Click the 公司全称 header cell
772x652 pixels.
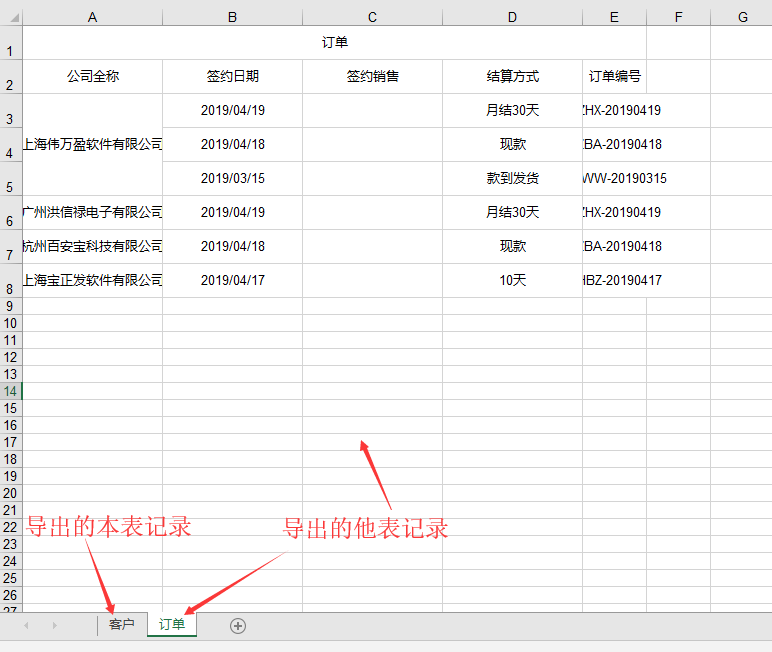point(92,77)
